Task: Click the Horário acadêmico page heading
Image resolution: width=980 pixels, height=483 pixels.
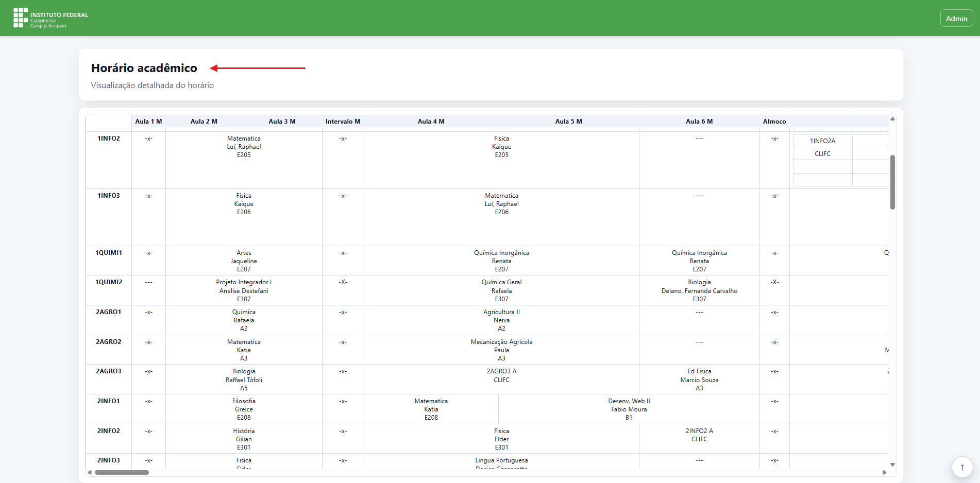Action: [x=144, y=68]
